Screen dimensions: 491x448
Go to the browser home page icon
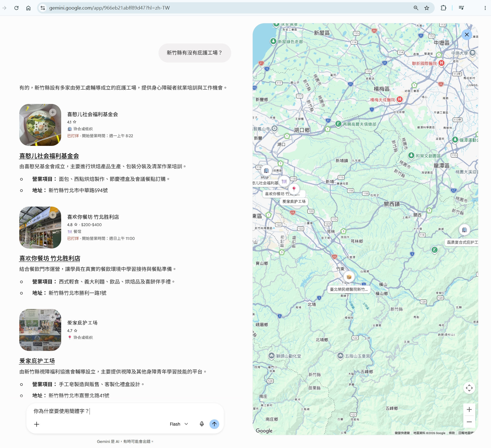click(x=28, y=8)
